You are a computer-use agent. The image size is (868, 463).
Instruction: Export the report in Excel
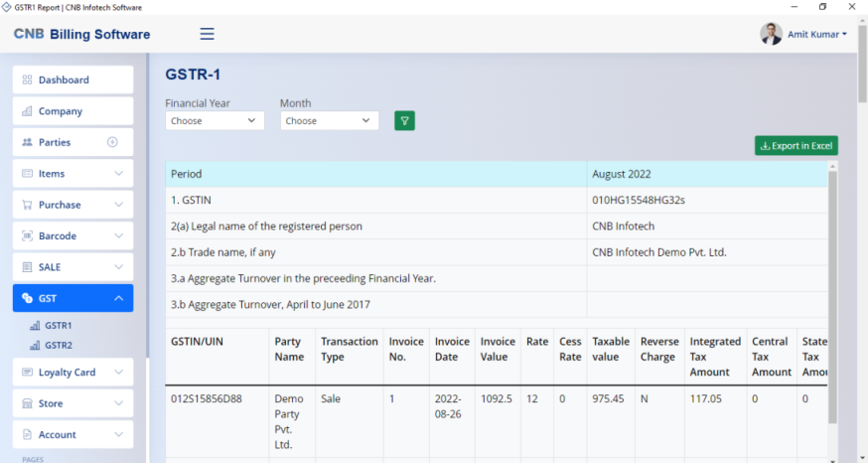pos(796,146)
